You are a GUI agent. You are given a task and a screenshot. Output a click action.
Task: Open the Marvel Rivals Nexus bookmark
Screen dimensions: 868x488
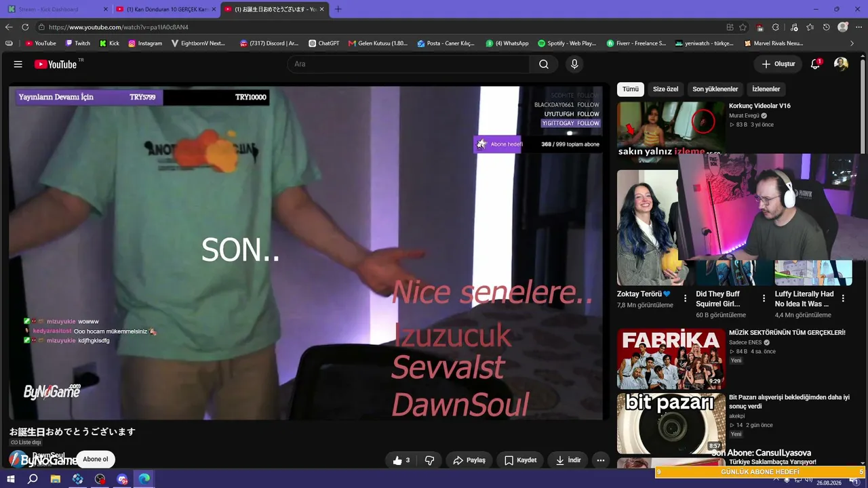(774, 43)
